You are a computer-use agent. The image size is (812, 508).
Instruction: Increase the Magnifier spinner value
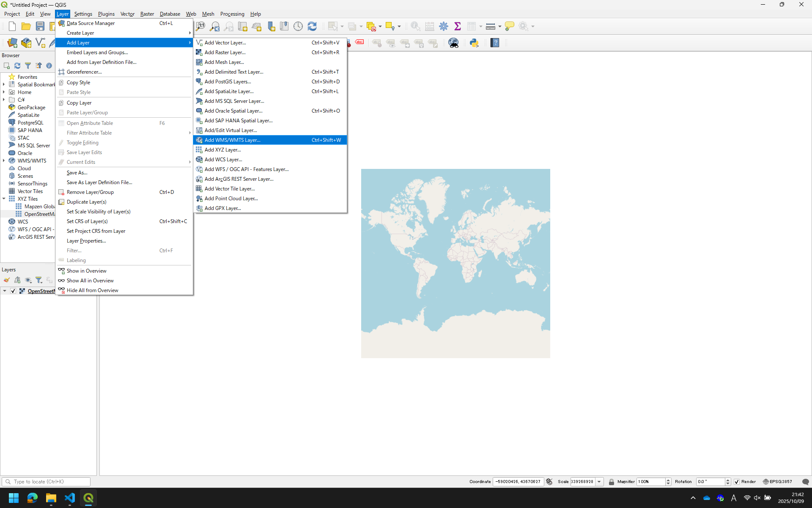(x=668, y=480)
